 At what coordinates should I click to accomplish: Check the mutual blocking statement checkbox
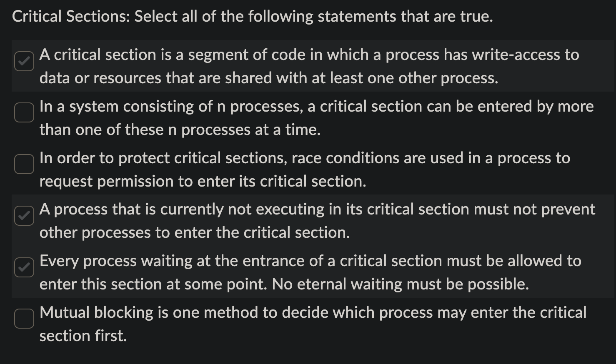(24, 319)
